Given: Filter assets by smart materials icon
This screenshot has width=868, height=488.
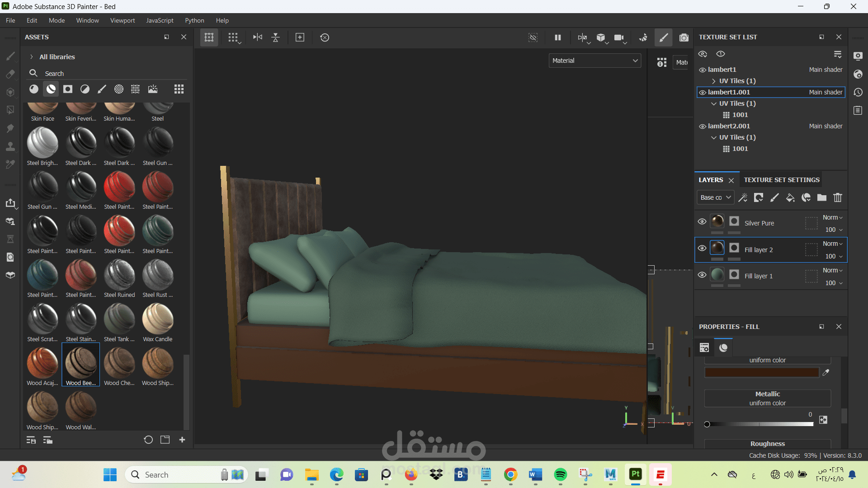Looking at the screenshot, I should coord(51,89).
